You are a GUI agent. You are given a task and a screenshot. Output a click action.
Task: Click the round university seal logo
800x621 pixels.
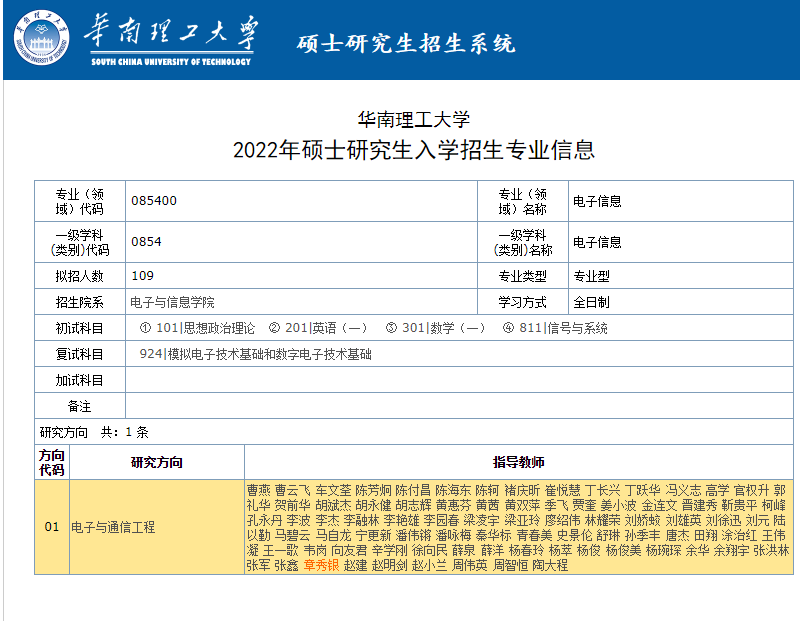[x=41, y=38]
